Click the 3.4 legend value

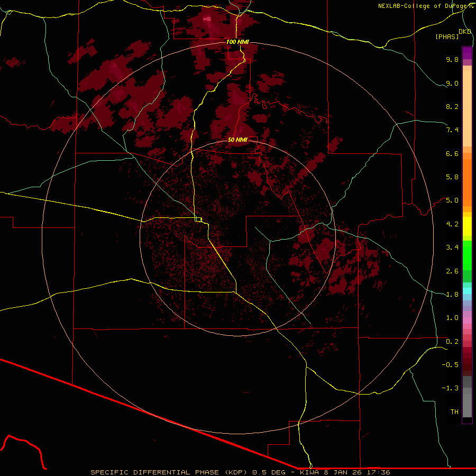tap(452, 248)
